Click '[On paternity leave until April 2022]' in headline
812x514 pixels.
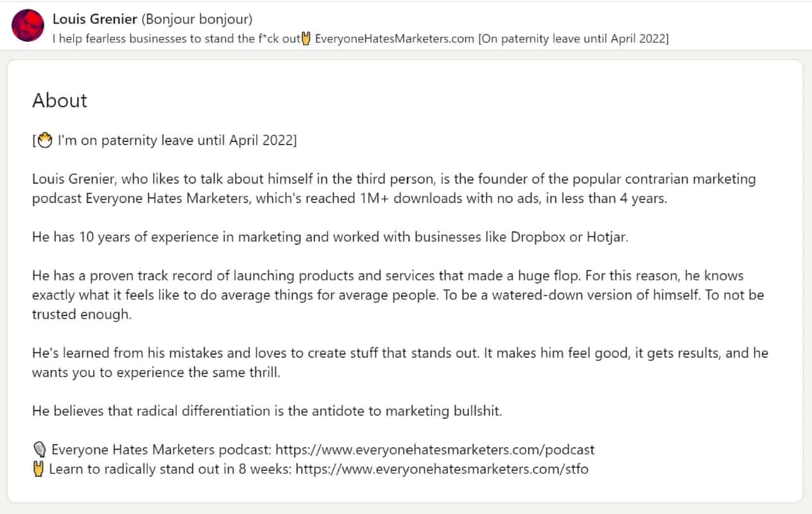tap(573, 39)
